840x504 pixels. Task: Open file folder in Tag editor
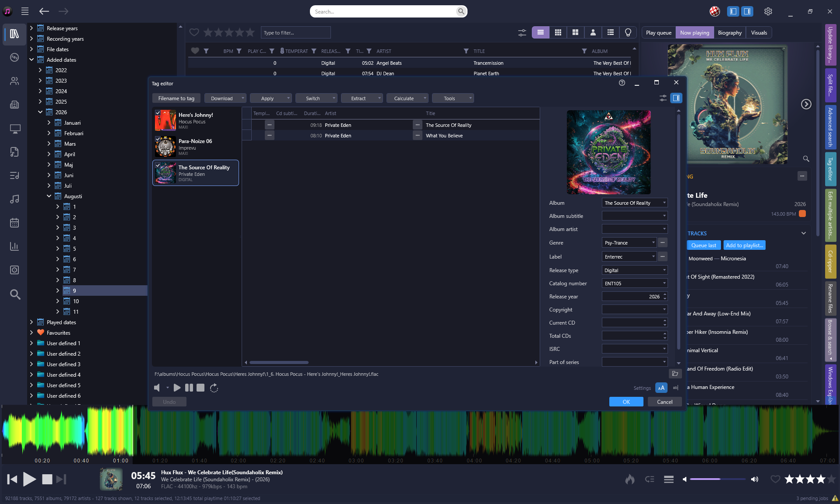pos(675,374)
